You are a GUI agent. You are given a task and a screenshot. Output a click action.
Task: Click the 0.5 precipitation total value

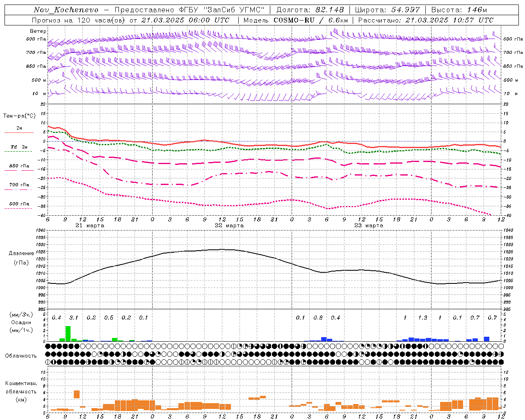coord(109,318)
